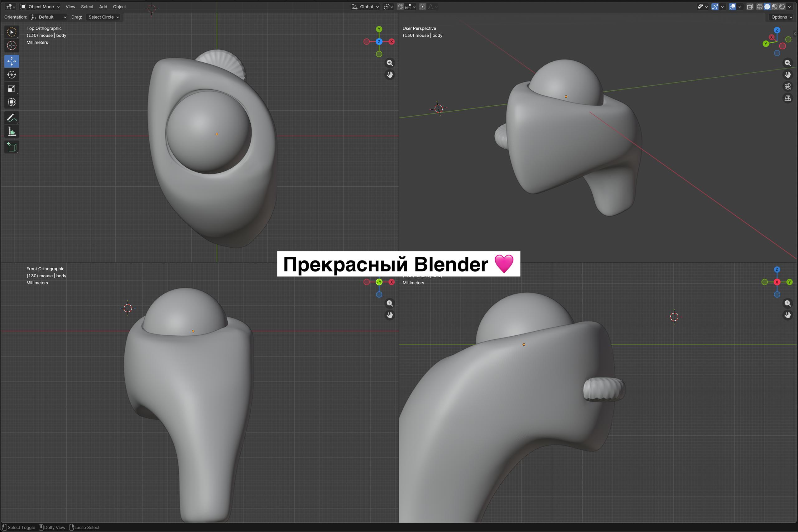Click zoom magnifier in Top Orthographic view
Screen dimensions: 798x532
pyautogui.click(x=390, y=63)
